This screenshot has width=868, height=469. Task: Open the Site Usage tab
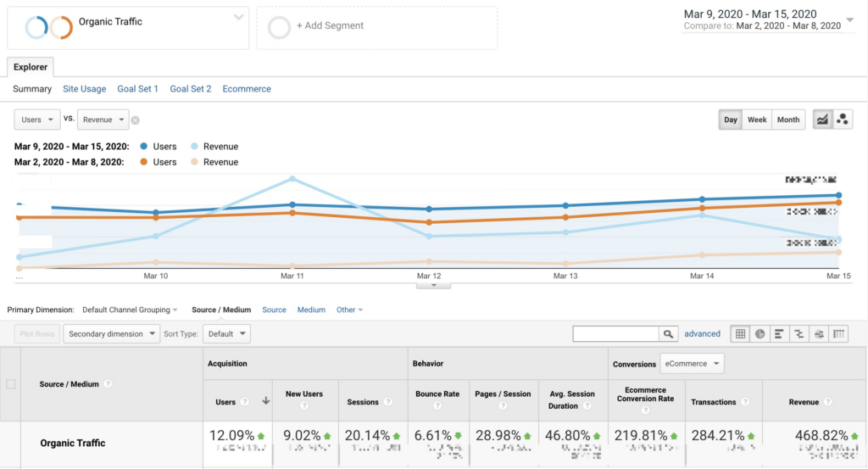pos(84,88)
